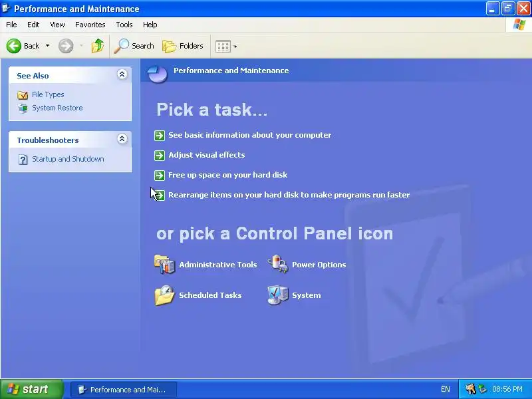The height and width of the screenshot is (399, 532).
Task: Click the Windows flag logo in menu bar
Action: 519,25
